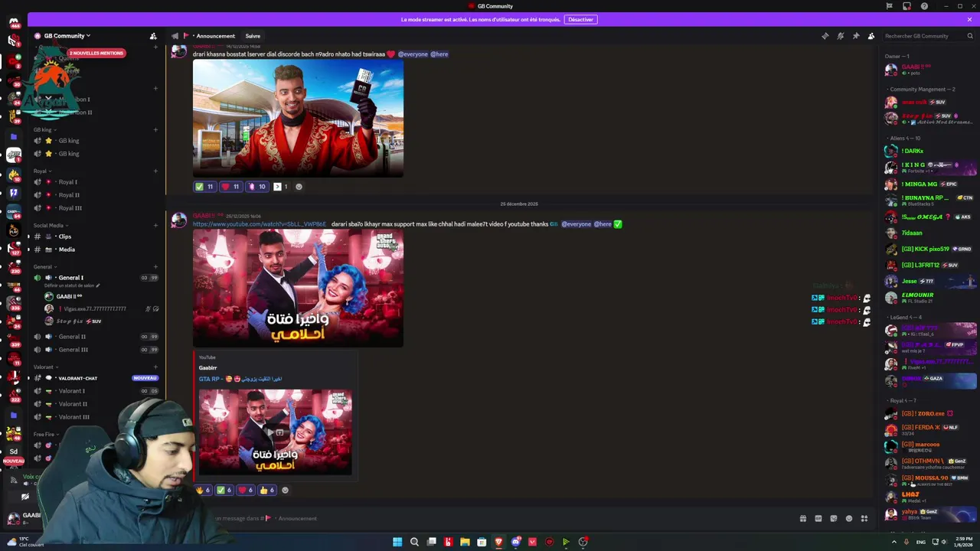
Task: Create channel in Social Media category
Action: click(x=155, y=225)
